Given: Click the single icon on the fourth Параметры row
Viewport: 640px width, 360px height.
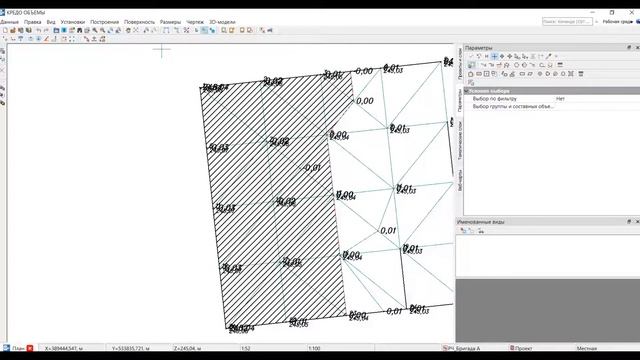Looking at the screenshot, I should pos(471,82).
